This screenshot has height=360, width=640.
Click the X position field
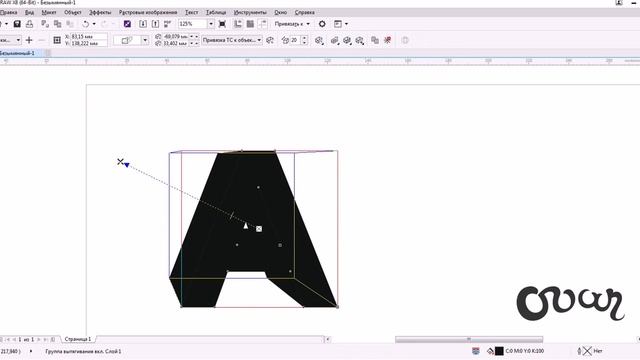pos(89,37)
